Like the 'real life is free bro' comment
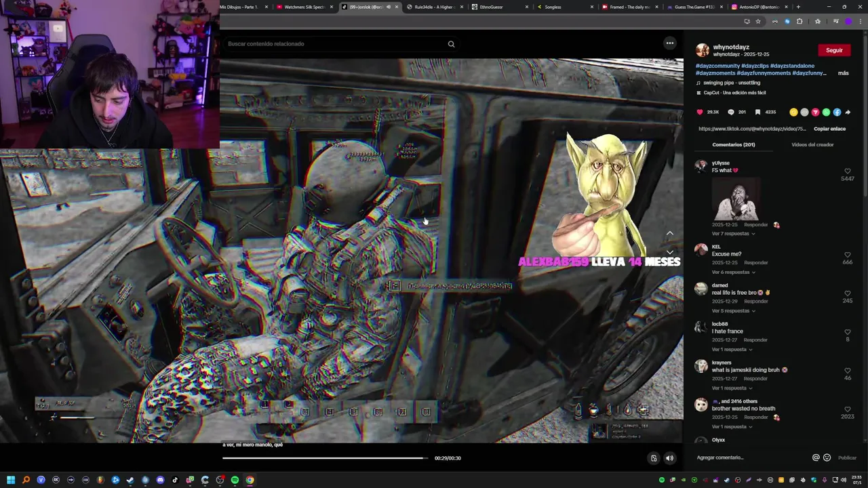868x488 pixels. 848,293
